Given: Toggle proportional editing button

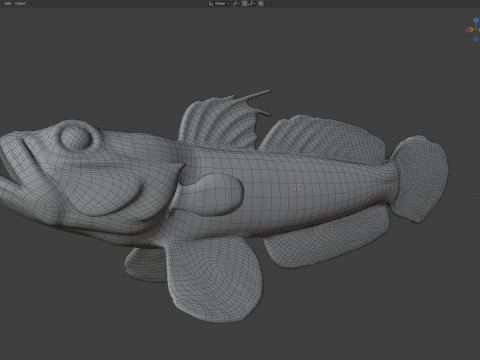Looking at the screenshot, I should pyautogui.click(x=261, y=3).
